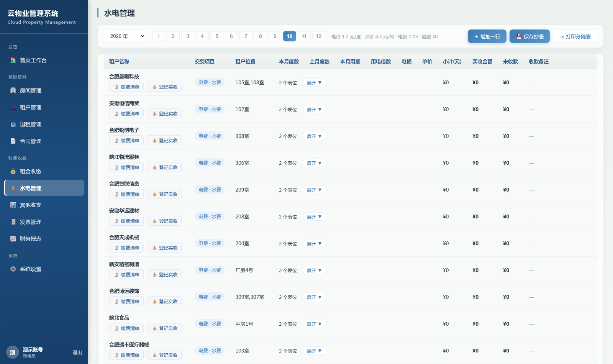Click the 水电管理 lightning bolt icon
This screenshot has height=364, width=613.
pos(13,188)
